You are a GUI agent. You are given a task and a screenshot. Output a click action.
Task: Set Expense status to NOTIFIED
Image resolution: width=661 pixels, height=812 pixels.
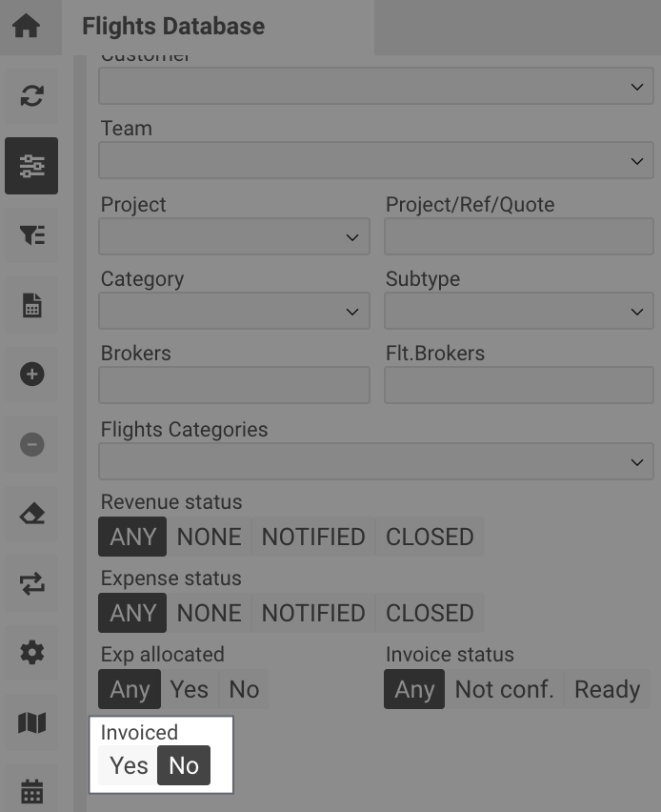[x=313, y=613]
